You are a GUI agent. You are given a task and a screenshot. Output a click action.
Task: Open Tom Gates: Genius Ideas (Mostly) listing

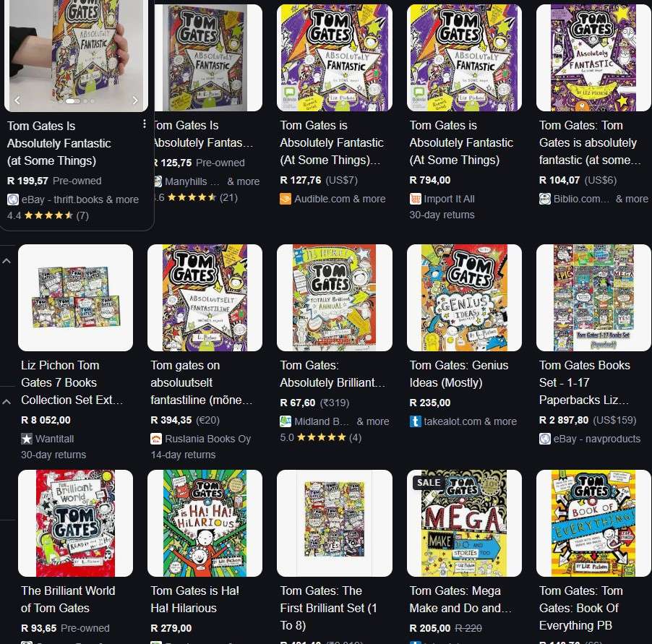[x=459, y=374]
